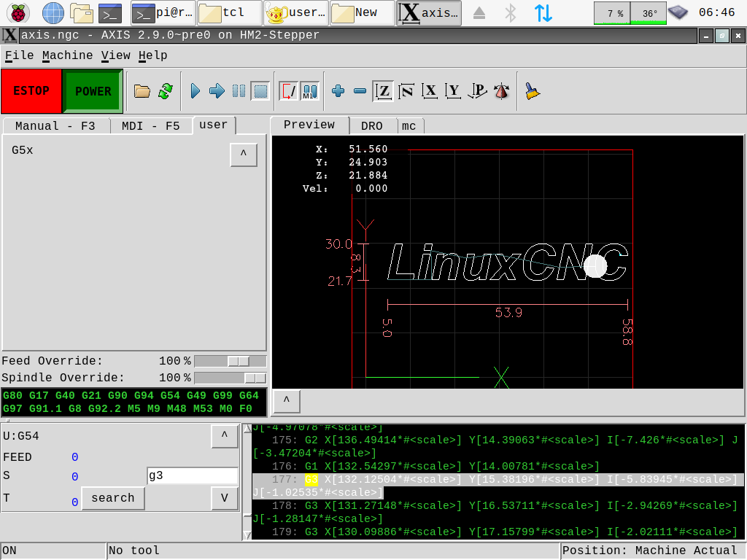The image size is (747, 560).
Task: Zoom out the preview with minus icon
Action: click(360, 91)
